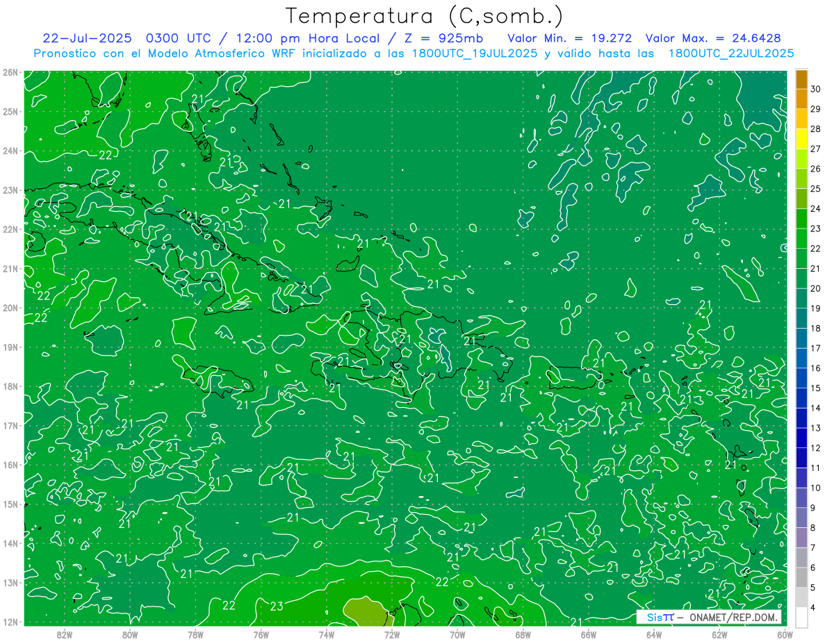This screenshot has width=834, height=644.
Task: Click the "19" value on the color scale
Action: [815, 308]
